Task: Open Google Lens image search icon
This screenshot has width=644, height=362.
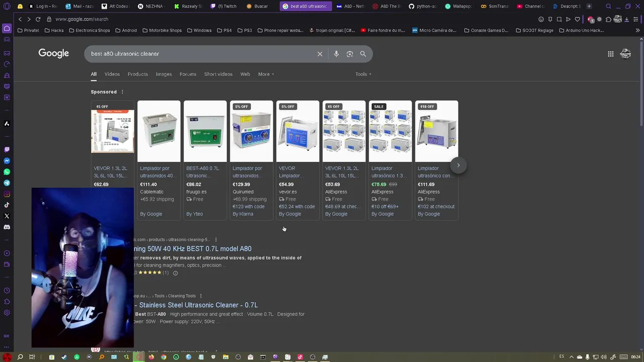Action: click(x=350, y=54)
